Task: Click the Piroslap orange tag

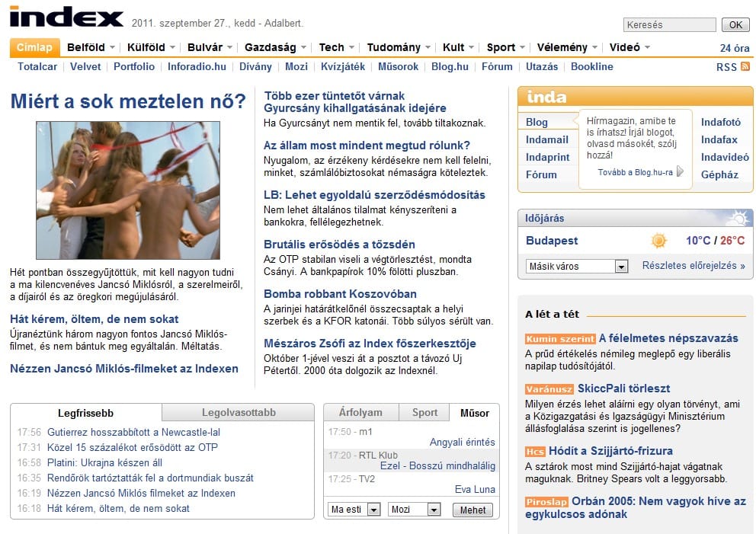Action: 546,502
